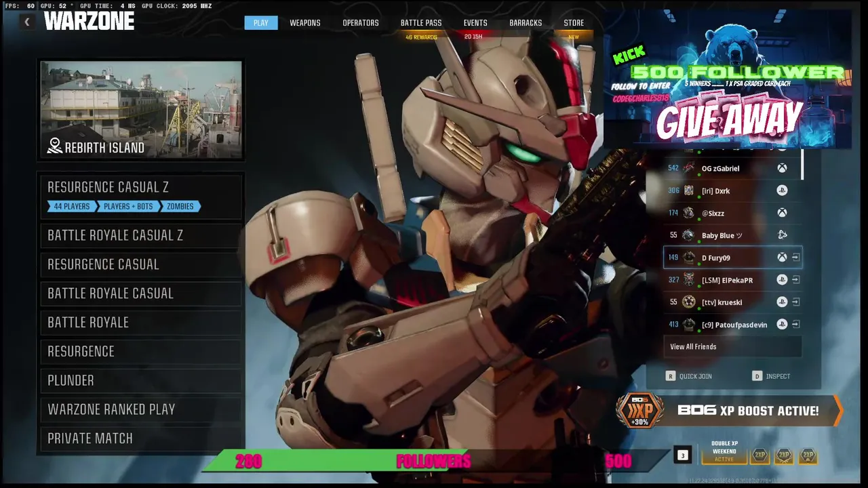Click the PlayStation icon beside [LSM] ElPekaPR
The image size is (868, 488).
coord(782,280)
